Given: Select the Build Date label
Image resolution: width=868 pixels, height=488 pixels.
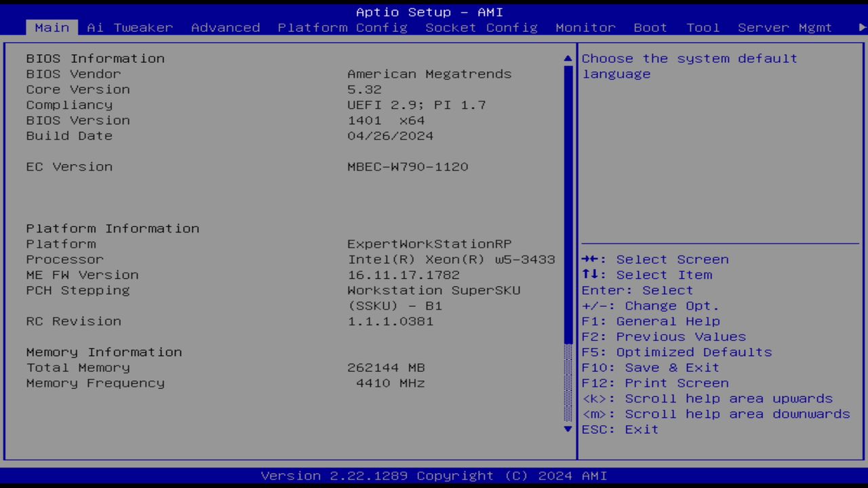Looking at the screenshot, I should (x=69, y=136).
